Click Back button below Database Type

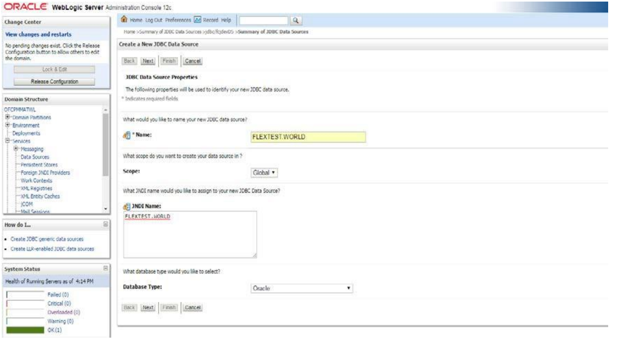(x=131, y=307)
